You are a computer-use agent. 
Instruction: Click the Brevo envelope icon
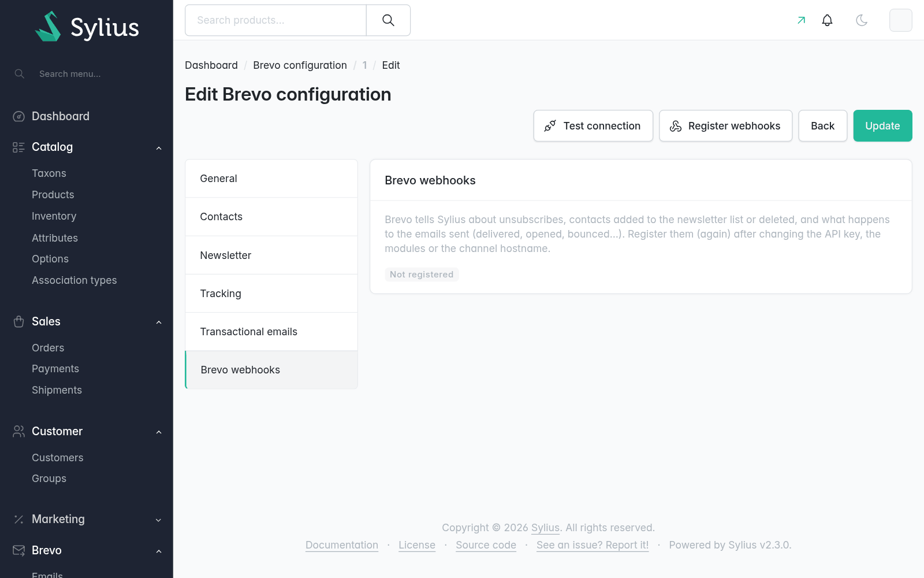pyautogui.click(x=19, y=550)
